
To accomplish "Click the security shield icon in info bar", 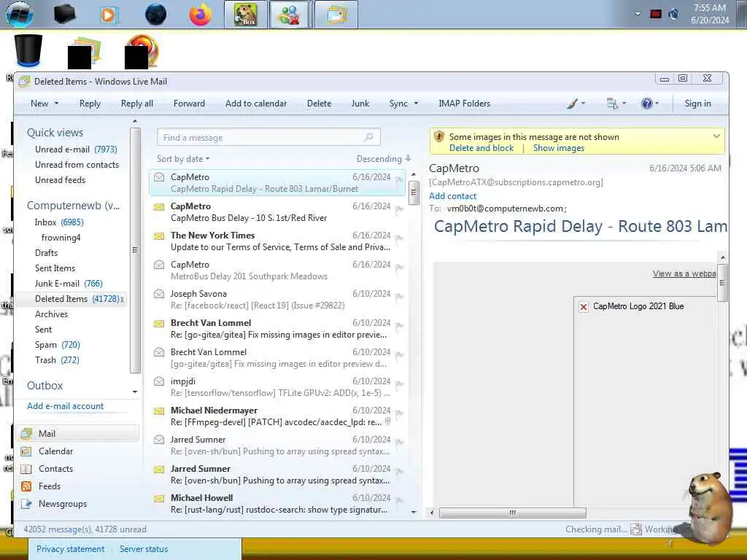I will (438, 136).
